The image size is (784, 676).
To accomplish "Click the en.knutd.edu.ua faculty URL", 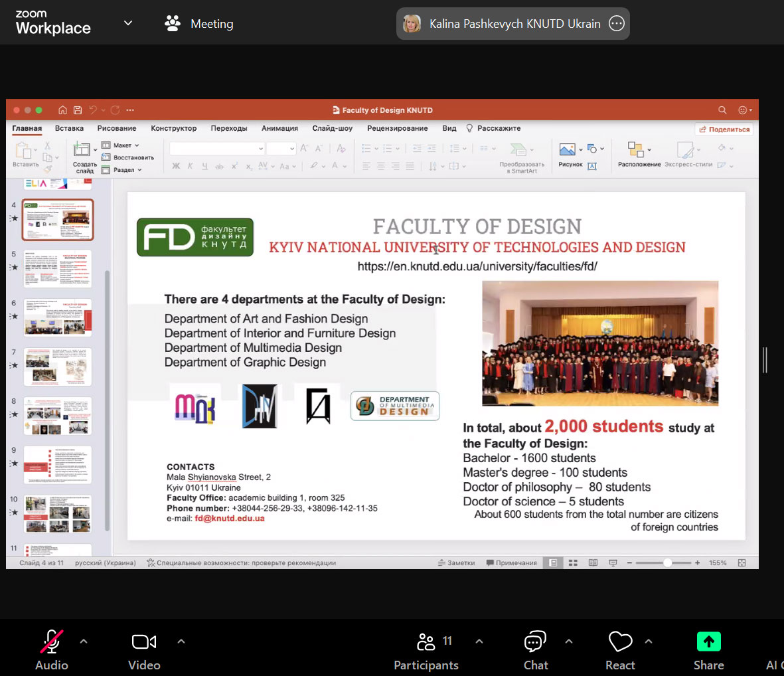I will coord(477,266).
